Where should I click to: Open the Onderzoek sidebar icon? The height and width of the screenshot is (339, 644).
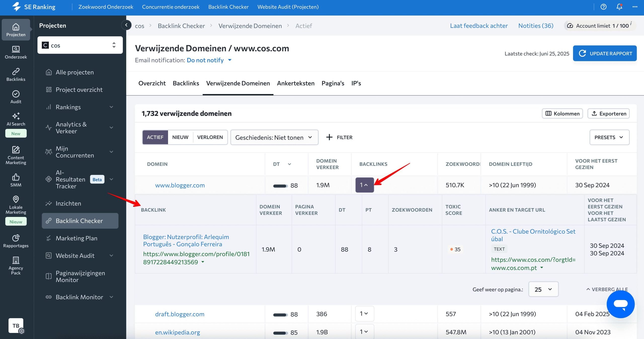[16, 52]
